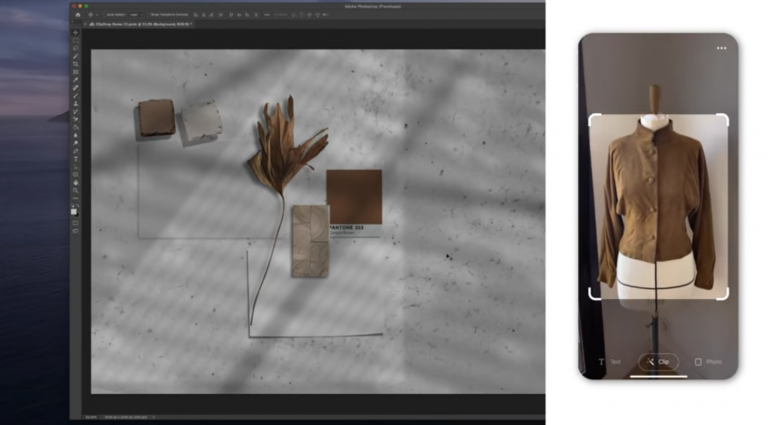Screen dimensions: 768x425
Task: Tap the Clip button on phone
Action: (658, 362)
